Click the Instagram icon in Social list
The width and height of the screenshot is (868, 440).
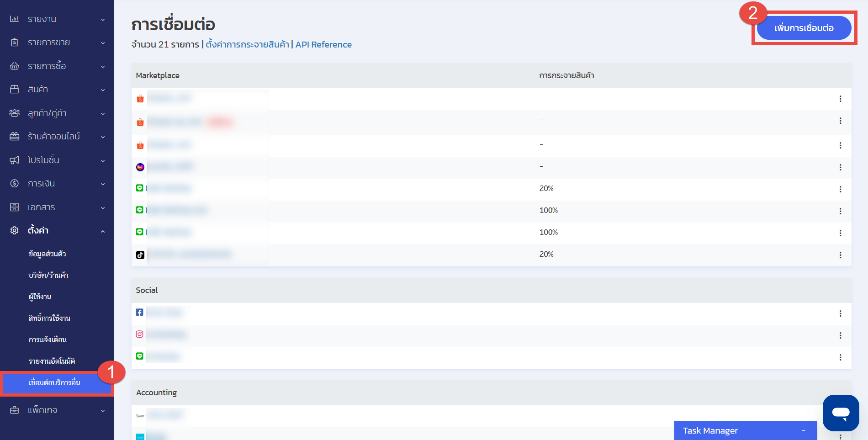tap(140, 334)
